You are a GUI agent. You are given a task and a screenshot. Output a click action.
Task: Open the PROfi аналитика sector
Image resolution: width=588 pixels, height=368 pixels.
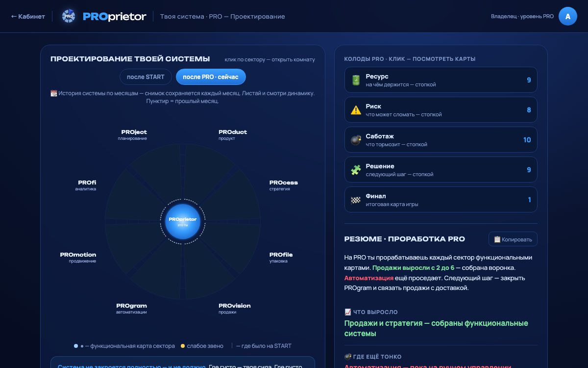(86, 185)
